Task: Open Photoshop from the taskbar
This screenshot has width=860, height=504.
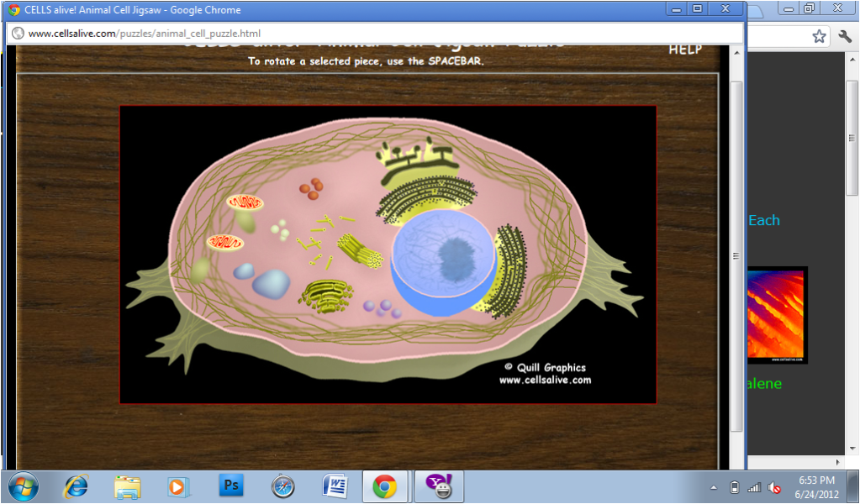Action: coord(230,486)
